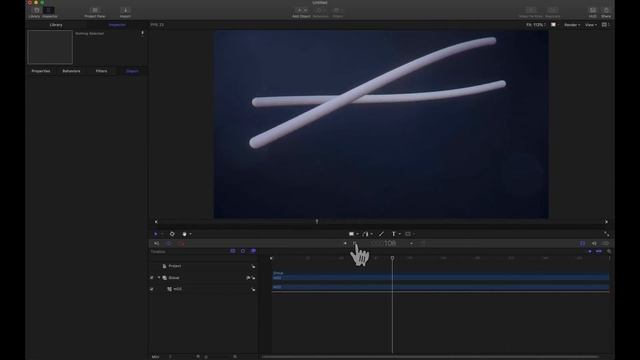Screen dimensions: 640x360
Task: Switch to the Library tab
Action: (56, 25)
